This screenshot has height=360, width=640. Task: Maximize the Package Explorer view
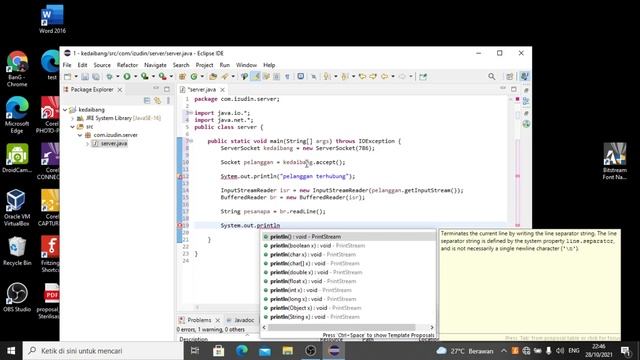[x=167, y=89]
